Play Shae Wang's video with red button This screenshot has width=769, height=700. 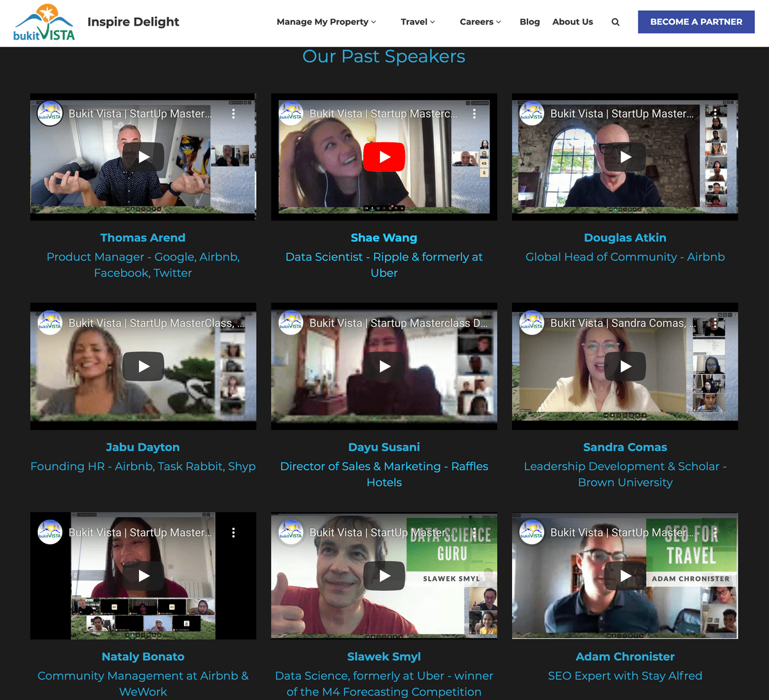tap(384, 157)
